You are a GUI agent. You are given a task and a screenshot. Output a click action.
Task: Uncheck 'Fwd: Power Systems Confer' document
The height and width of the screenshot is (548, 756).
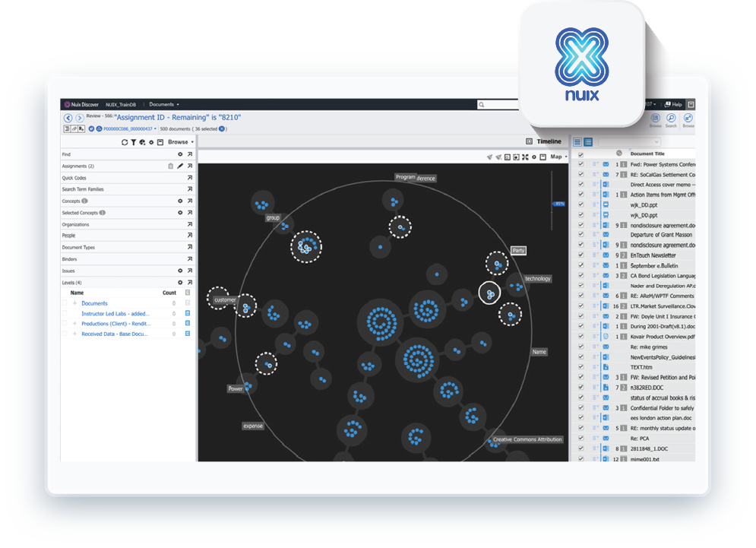[581, 164]
